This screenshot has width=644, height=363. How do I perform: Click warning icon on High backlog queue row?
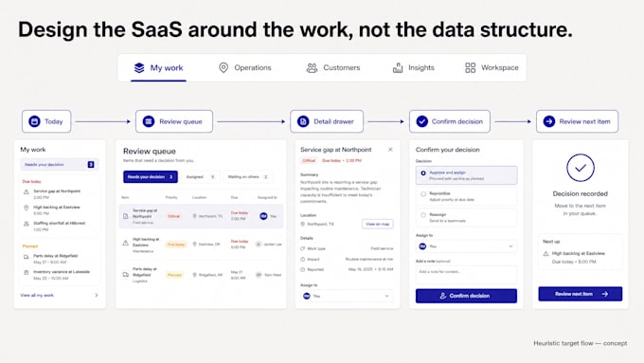[126, 243]
